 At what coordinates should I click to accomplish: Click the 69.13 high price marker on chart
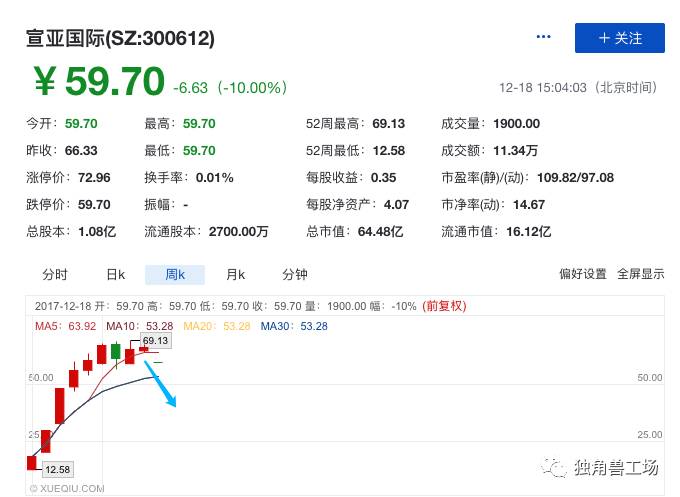coord(155,341)
